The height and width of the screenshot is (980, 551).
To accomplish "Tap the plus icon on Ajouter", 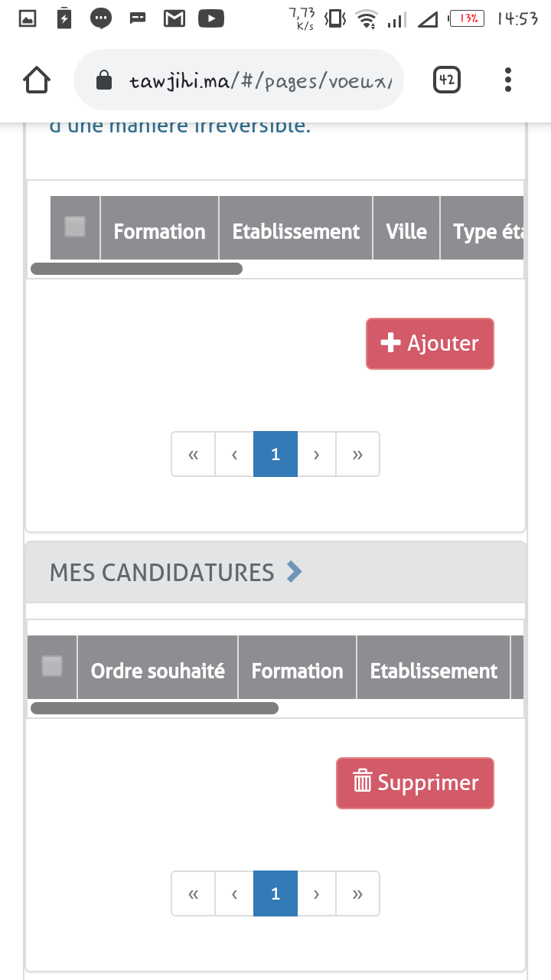I will tap(391, 342).
